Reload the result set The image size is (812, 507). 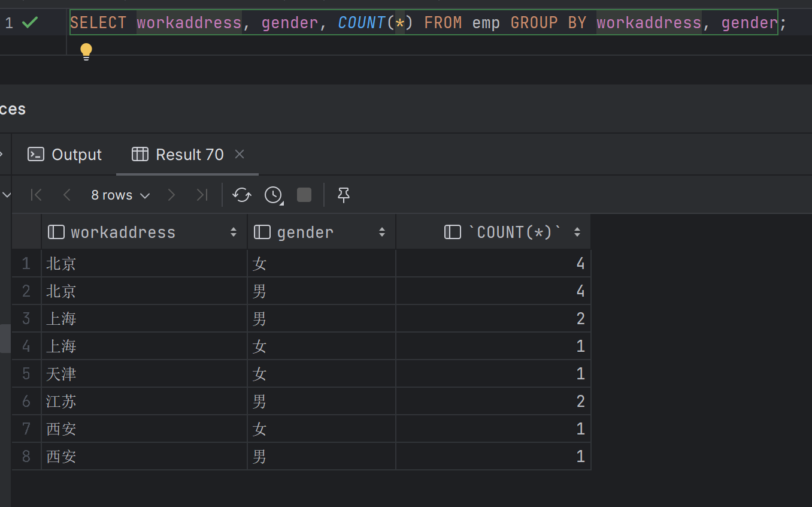click(x=242, y=195)
